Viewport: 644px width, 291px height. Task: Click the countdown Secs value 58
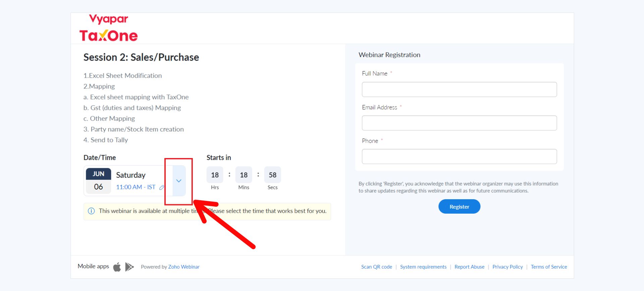tap(272, 175)
